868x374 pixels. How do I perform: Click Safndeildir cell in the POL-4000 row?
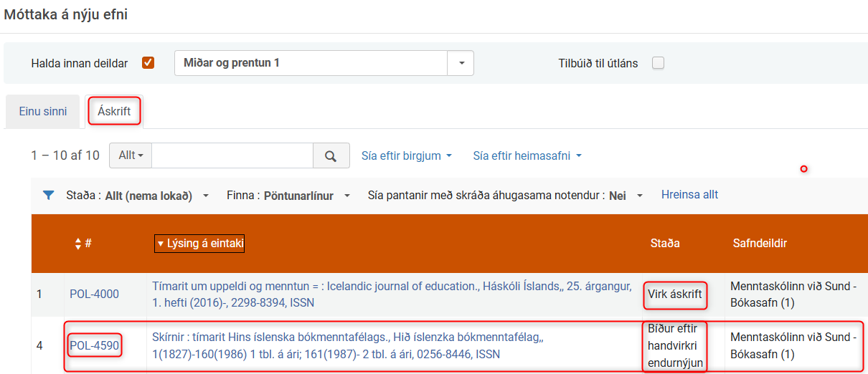pos(793,294)
